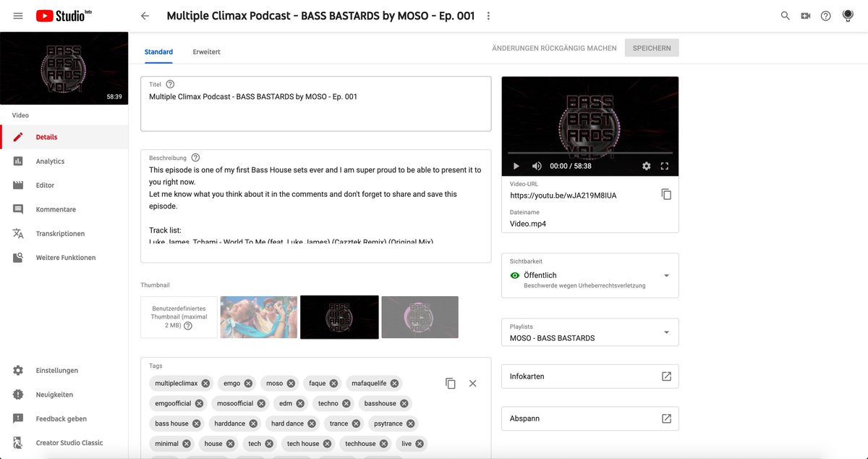Select the Standard tab
868x459 pixels.
click(158, 52)
